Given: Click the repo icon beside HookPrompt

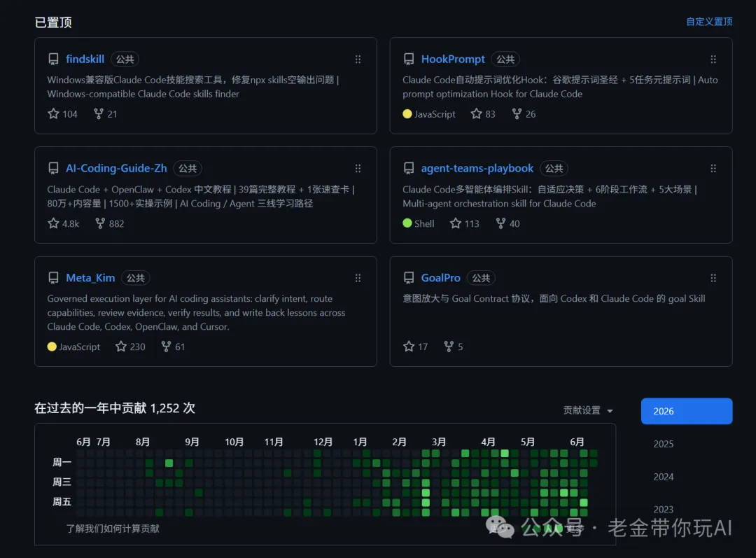Looking at the screenshot, I should [x=408, y=59].
